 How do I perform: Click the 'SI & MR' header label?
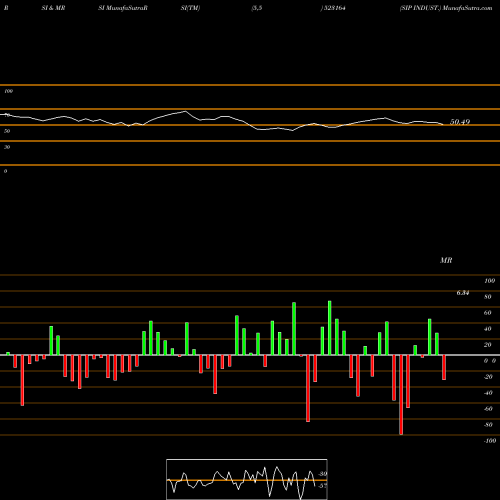click(x=53, y=8)
